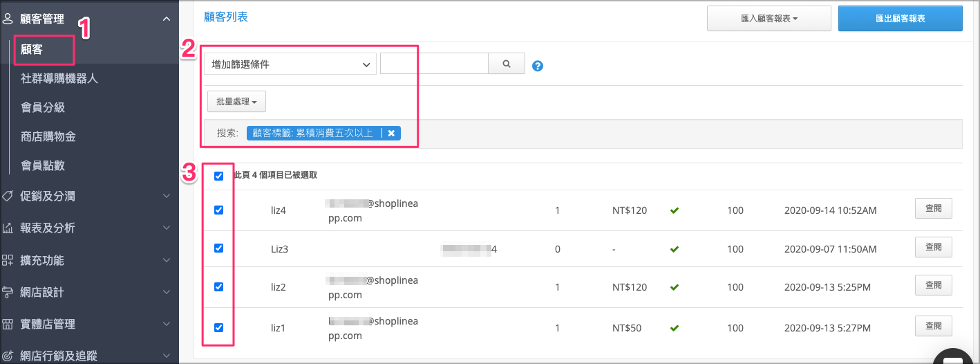Image resolution: width=980 pixels, height=364 pixels.
Task: Open 商店購物金 in the sidebar
Action: [x=48, y=136]
